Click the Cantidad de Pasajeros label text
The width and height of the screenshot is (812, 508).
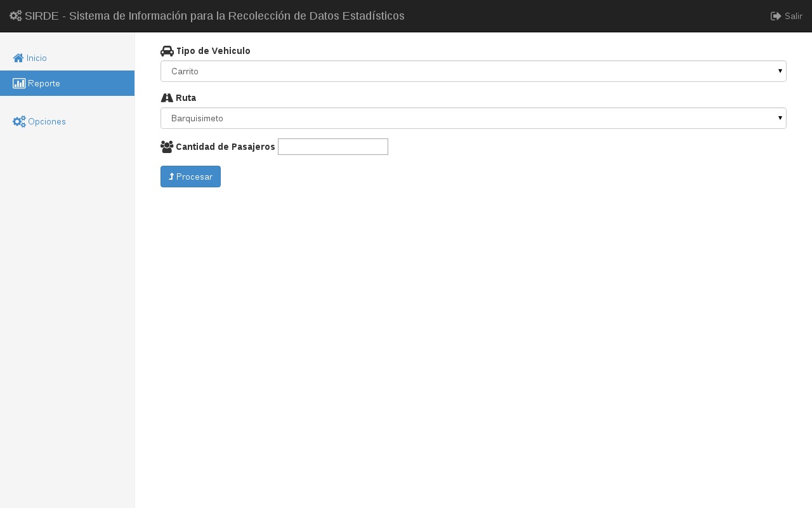click(x=225, y=147)
